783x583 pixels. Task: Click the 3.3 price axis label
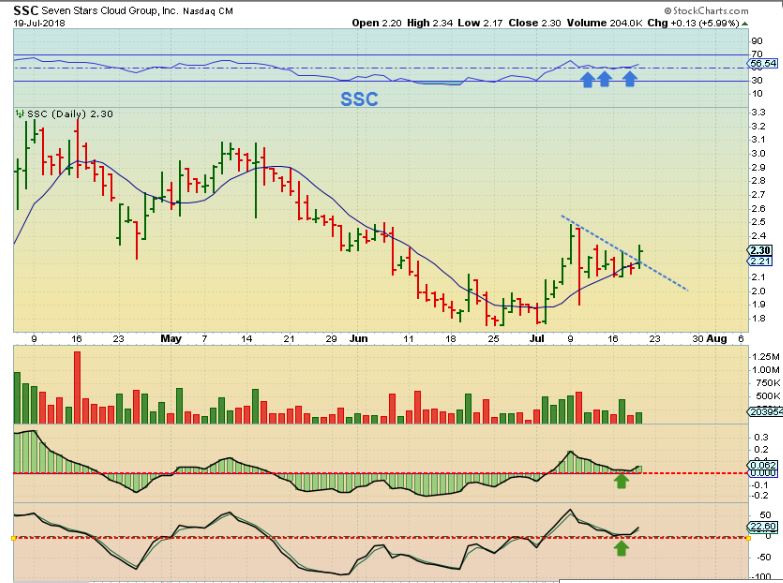759,112
